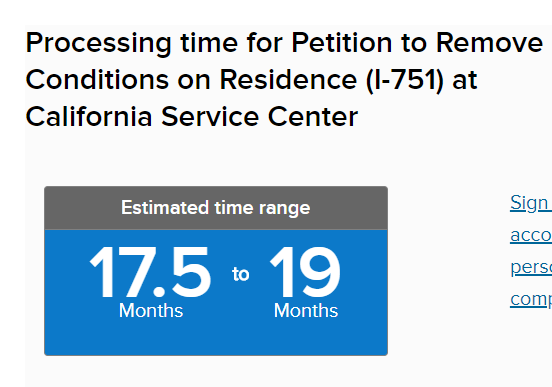552x387 pixels.
Task: Click empty blue area below Months labels
Action: click(216, 337)
